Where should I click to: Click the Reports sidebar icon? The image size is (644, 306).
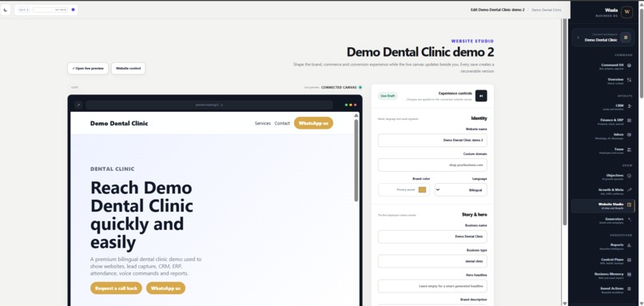click(x=629, y=245)
